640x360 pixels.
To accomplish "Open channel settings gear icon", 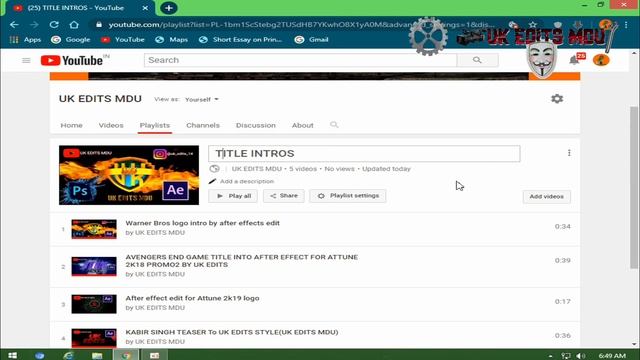I will [557, 99].
